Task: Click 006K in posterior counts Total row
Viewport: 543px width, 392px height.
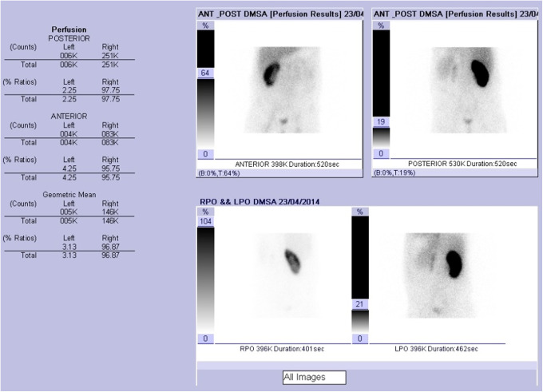Action: tap(69, 65)
